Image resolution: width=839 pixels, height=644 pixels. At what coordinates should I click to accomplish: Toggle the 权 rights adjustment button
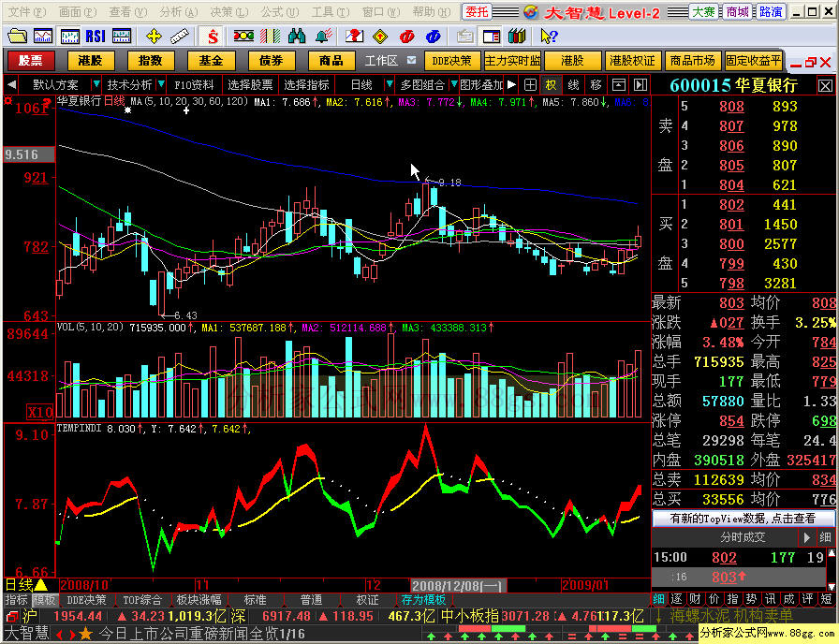[551, 84]
